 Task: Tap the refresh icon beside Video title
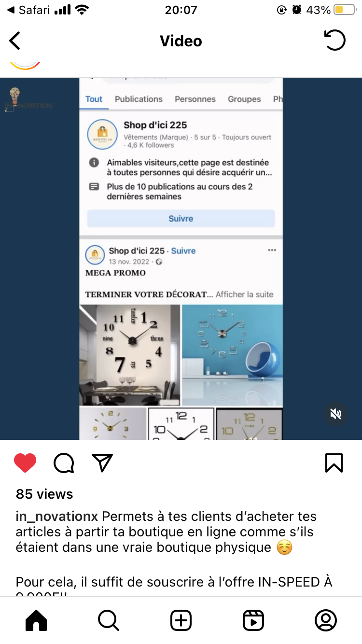click(x=334, y=40)
